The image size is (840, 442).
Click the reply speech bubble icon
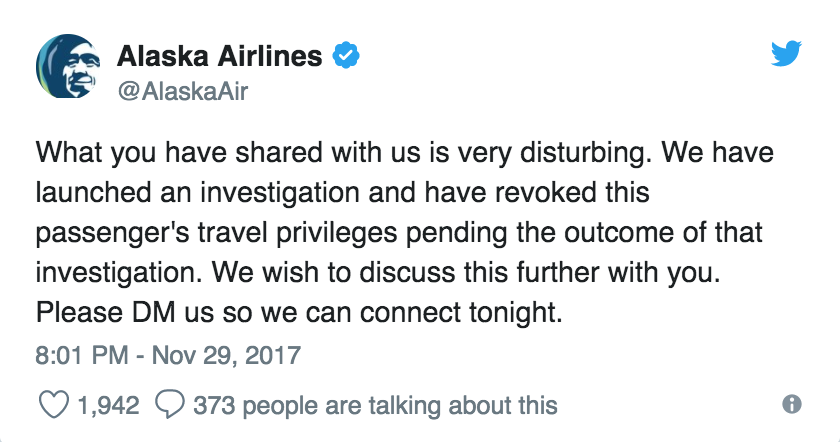(170, 404)
